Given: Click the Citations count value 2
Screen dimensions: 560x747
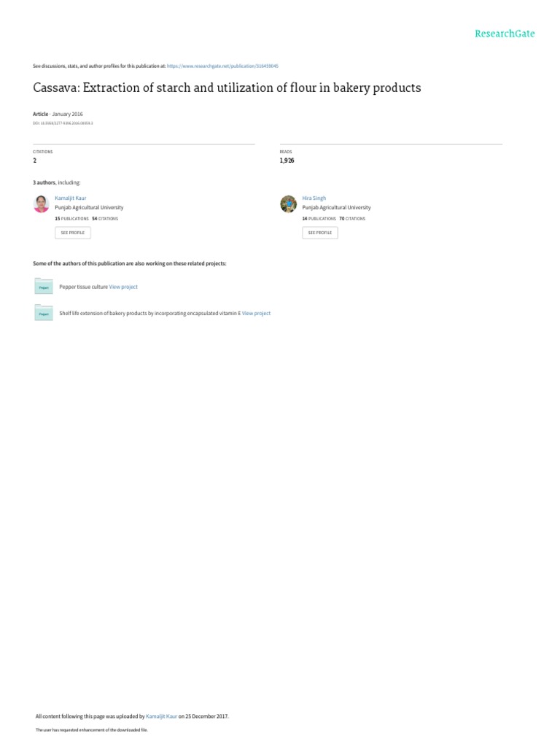Looking at the screenshot, I should pos(35,160).
